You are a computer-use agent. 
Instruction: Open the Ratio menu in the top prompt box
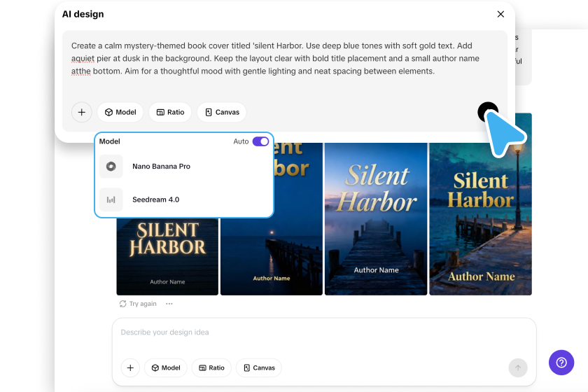pyautogui.click(x=170, y=112)
